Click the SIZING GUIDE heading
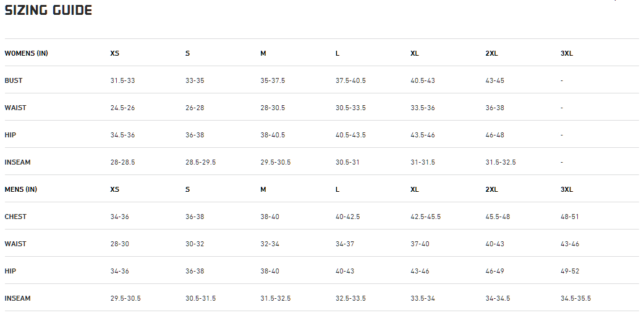 coord(48,11)
